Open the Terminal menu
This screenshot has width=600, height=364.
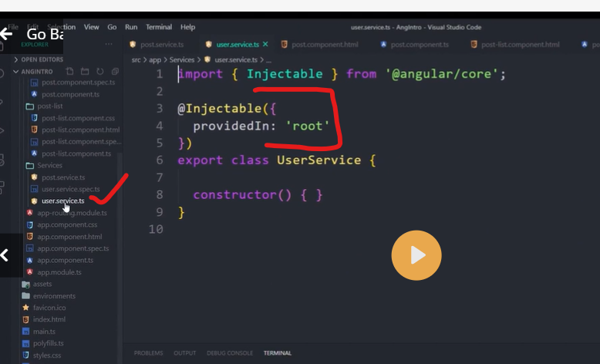pos(159,27)
